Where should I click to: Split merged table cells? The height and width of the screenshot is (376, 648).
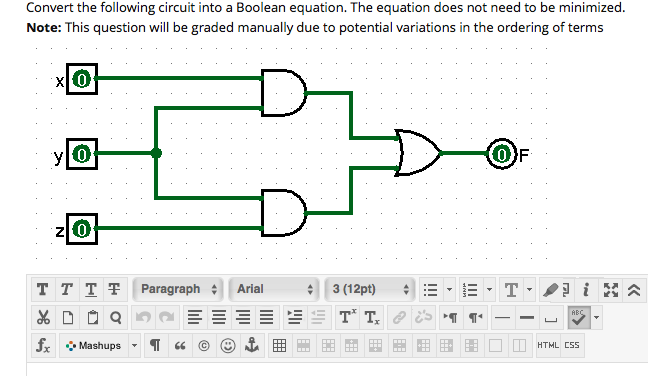pos(519,345)
